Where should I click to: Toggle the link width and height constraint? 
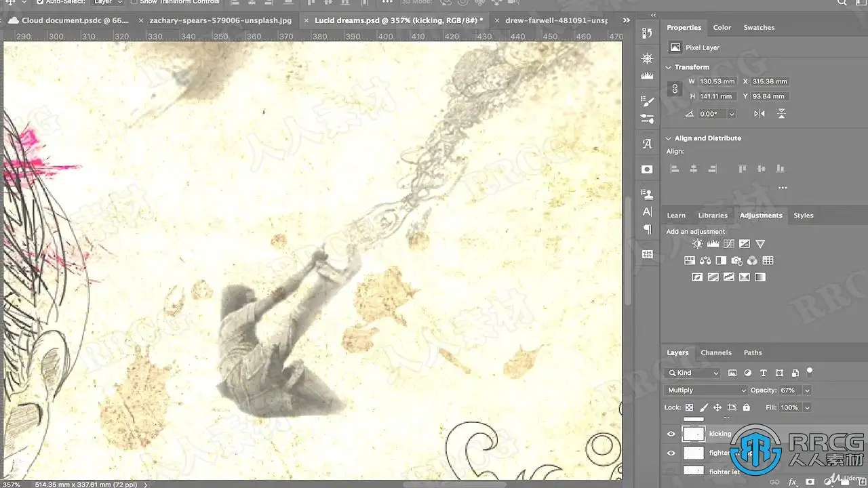[x=675, y=89]
